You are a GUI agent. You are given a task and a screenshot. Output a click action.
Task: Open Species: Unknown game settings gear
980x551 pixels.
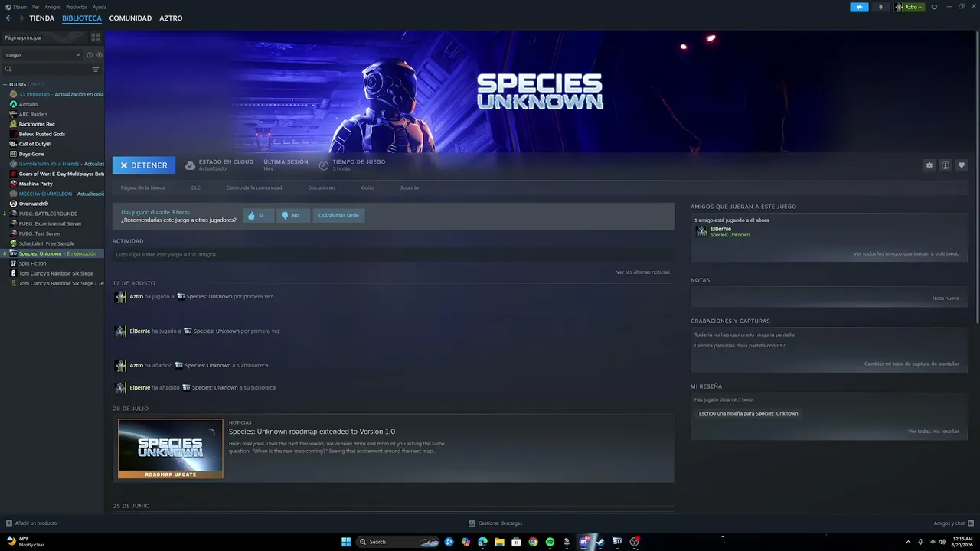pyautogui.click(x=929, y=165)
